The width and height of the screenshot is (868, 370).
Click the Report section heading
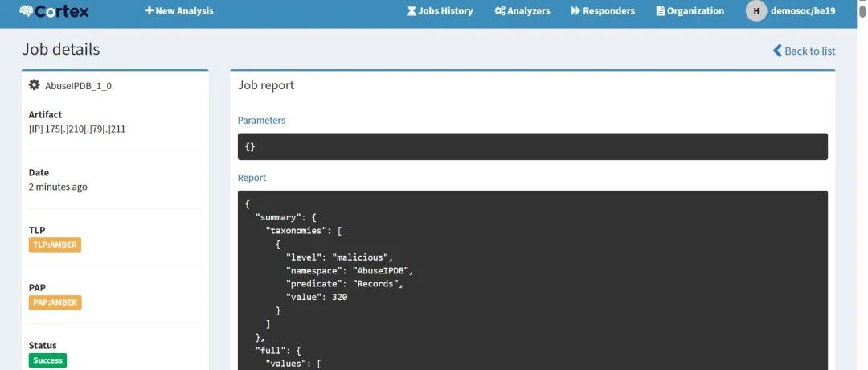point(252,178)
